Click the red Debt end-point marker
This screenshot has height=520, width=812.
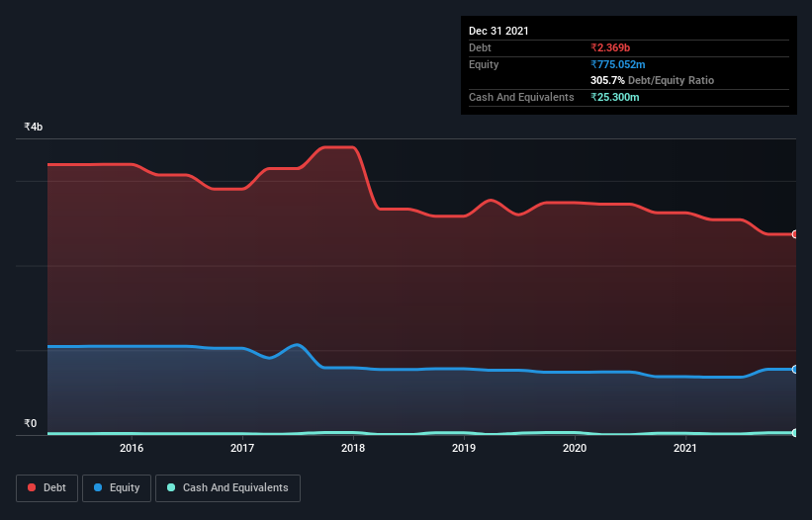[x=795, y=234]
